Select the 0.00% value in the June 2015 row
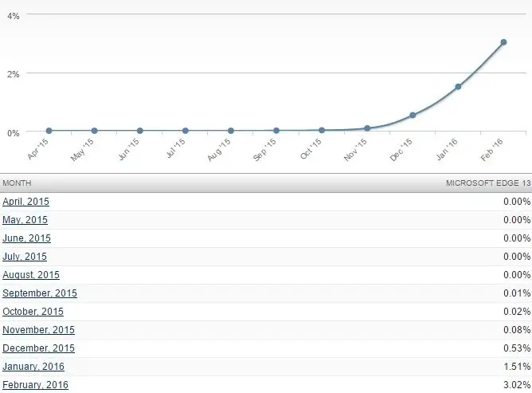 [x=517, y=238]
